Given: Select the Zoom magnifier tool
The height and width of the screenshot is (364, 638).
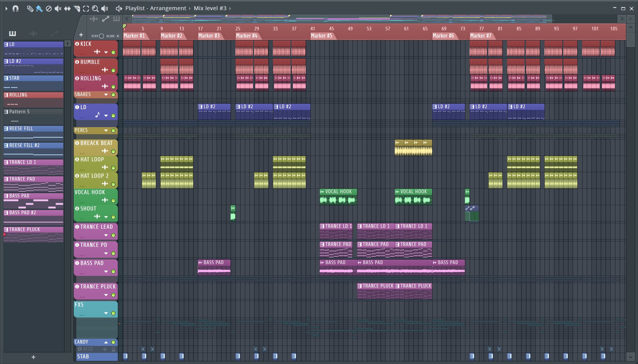Looking at the screenshot, I should tap(95, 8).
